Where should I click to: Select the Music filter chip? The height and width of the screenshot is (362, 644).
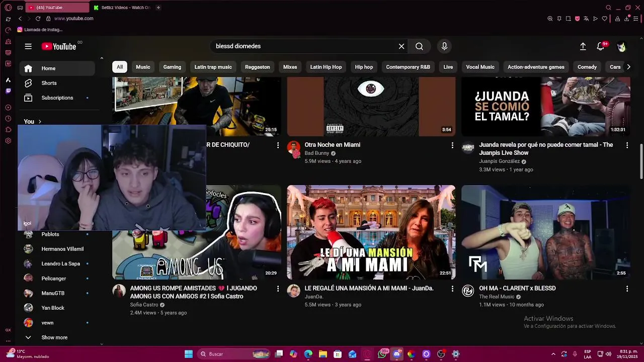pos(143,67)
